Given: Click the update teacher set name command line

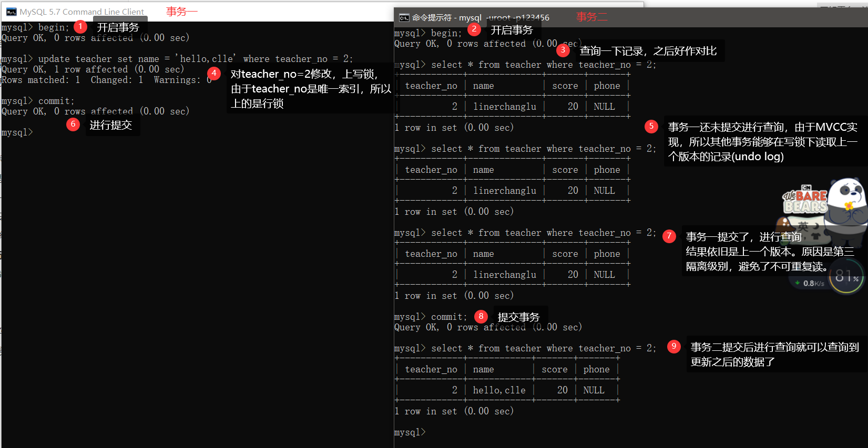Looking at the screenshot, I should point(177,59).
